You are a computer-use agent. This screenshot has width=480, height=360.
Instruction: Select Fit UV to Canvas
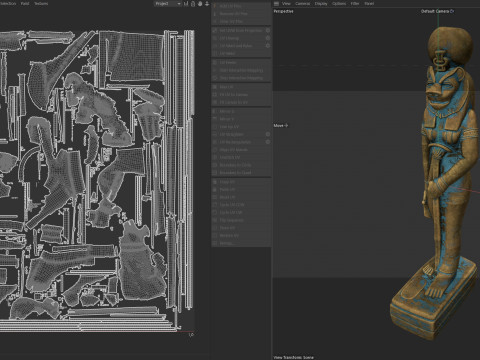coord(241,95)
